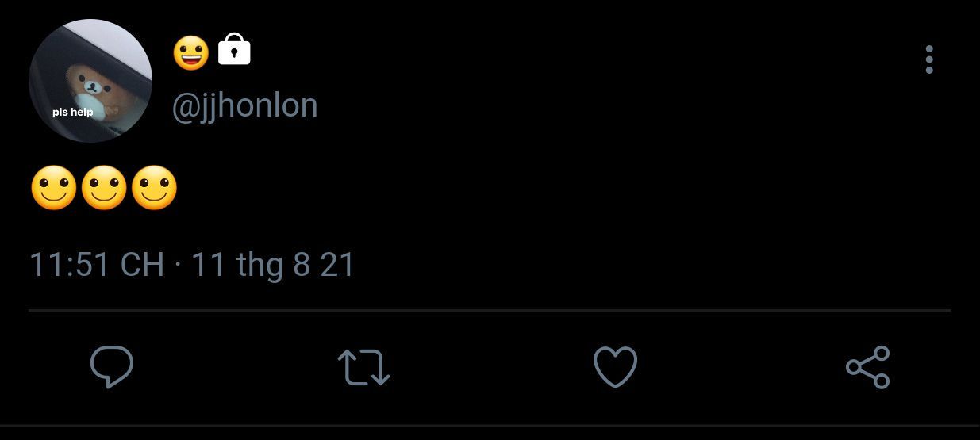
Task: Tap the retweet arrows icon
Action: tap(363, 368)
